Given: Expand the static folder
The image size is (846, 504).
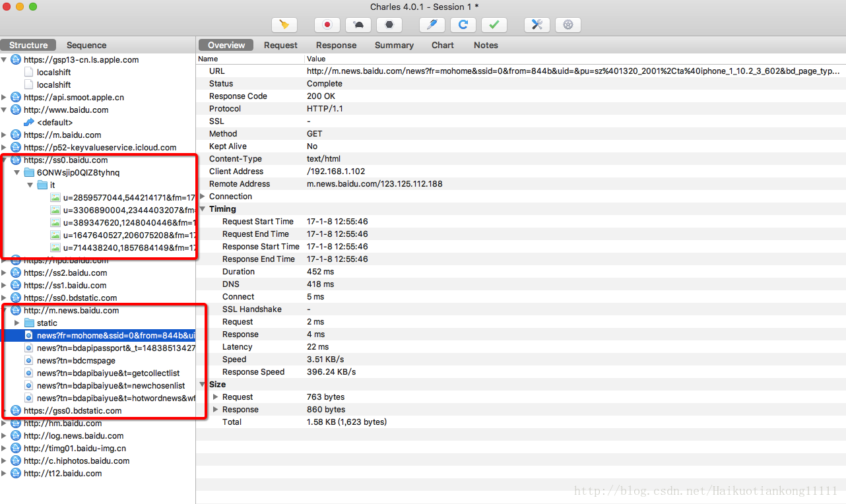Looking at the screenshot, I should 17,323.
